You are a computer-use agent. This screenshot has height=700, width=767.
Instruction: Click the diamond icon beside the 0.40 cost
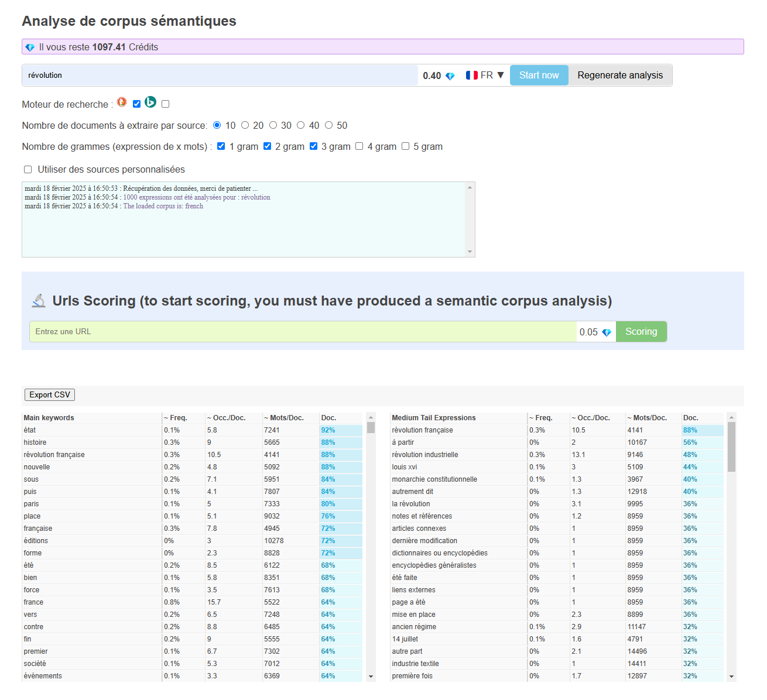(x=450, y=76)
